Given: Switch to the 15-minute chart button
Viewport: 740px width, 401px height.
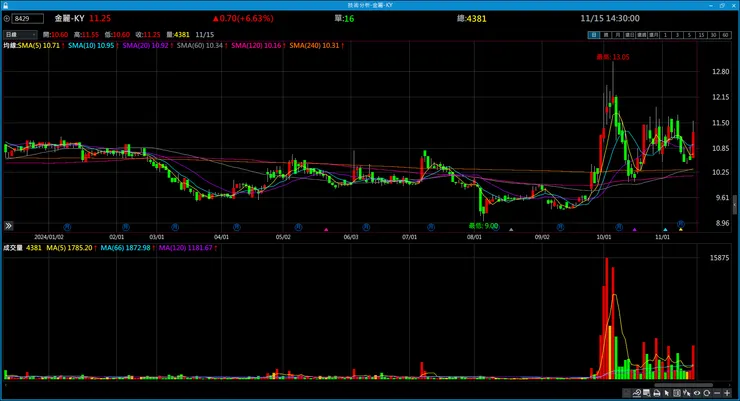Looking at the screenshot, I should tap(701, 35).
